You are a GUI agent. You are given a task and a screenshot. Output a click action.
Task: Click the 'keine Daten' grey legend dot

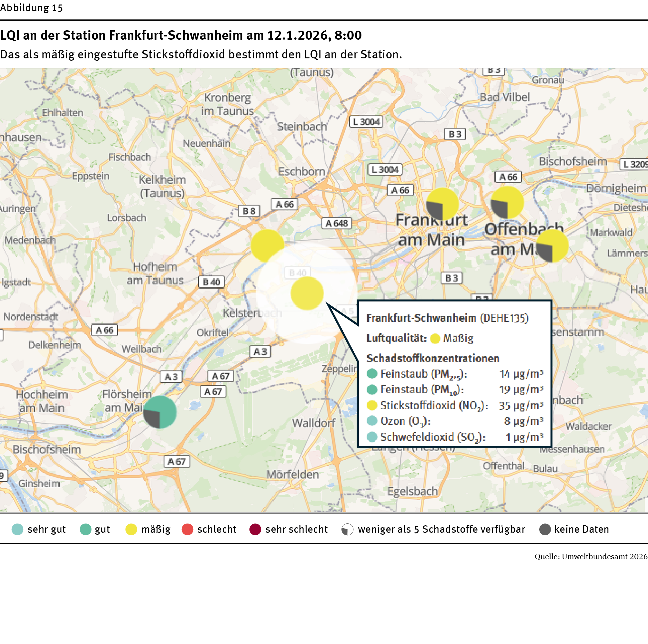[x=545, y=529]
